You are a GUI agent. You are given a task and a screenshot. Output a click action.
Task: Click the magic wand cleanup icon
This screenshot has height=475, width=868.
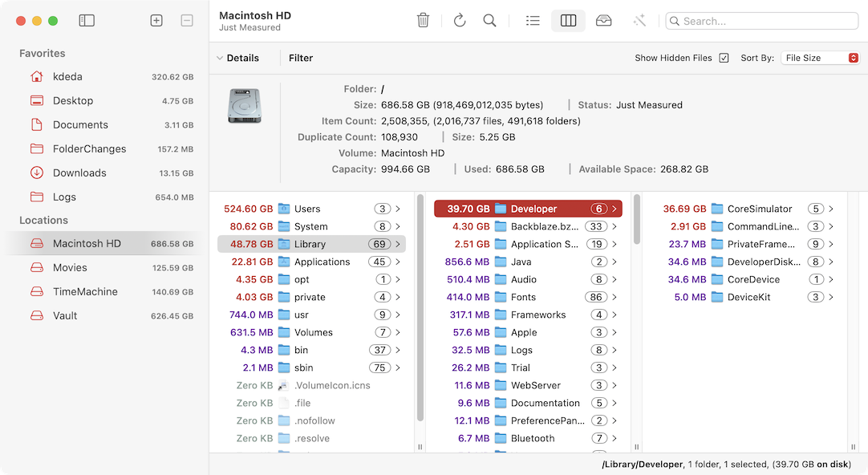[639, 20]
